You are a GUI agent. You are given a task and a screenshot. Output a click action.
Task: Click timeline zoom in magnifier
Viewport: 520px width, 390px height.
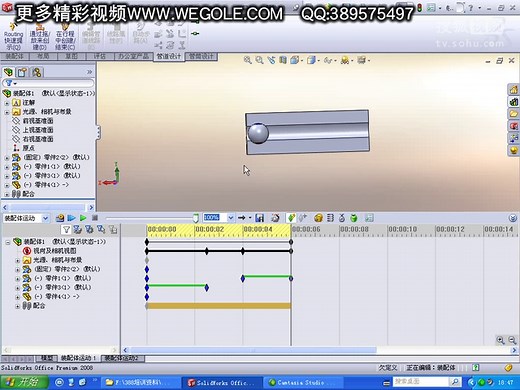[500, 340]
